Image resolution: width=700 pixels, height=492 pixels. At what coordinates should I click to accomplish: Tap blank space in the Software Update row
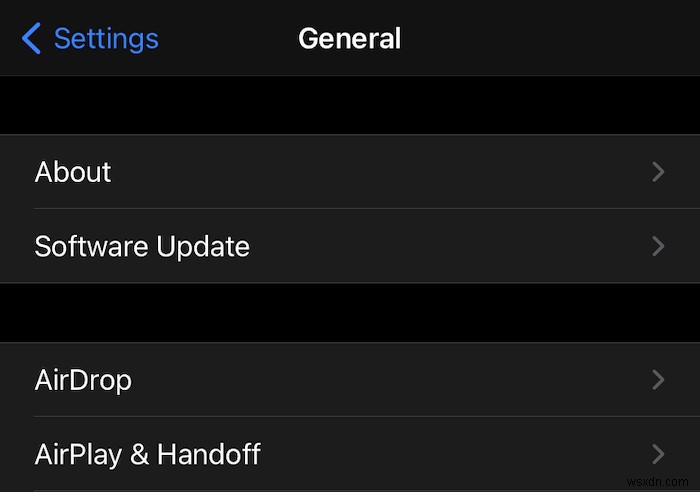(x=450, y=246)
